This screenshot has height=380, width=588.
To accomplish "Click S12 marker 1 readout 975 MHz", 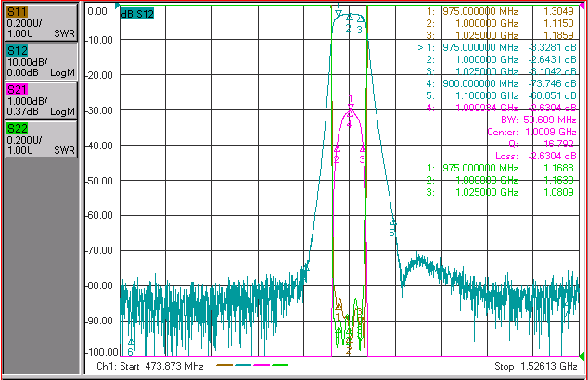I will tap(497, 47).
